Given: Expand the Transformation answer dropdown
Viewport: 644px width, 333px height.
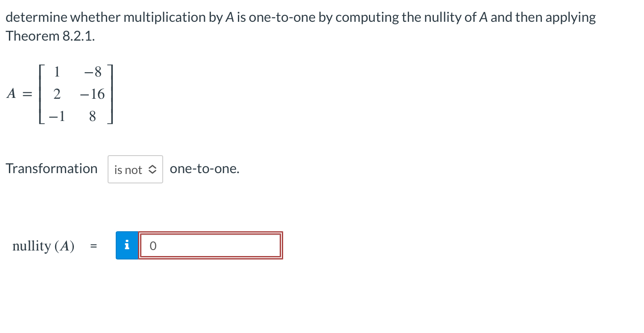Looking at the screenshot, I should [x=135, y=169].
